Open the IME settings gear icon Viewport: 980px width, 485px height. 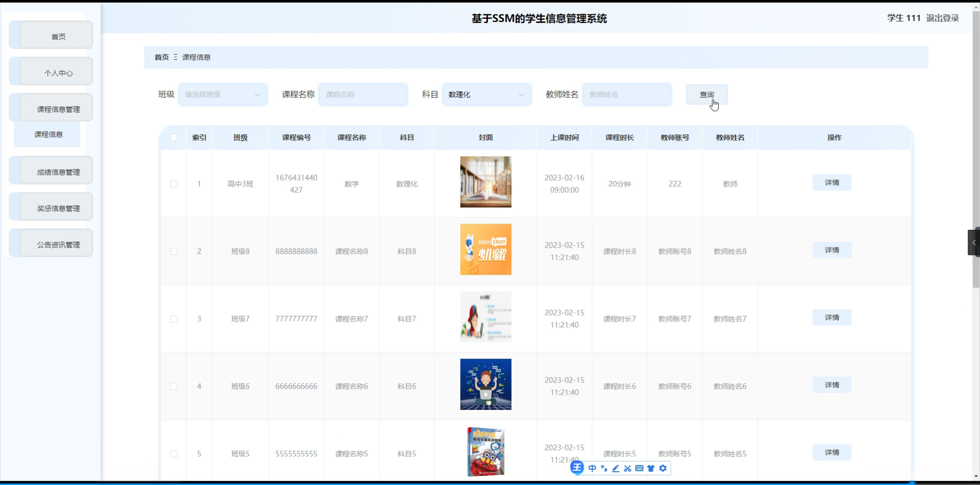(663, 468)
